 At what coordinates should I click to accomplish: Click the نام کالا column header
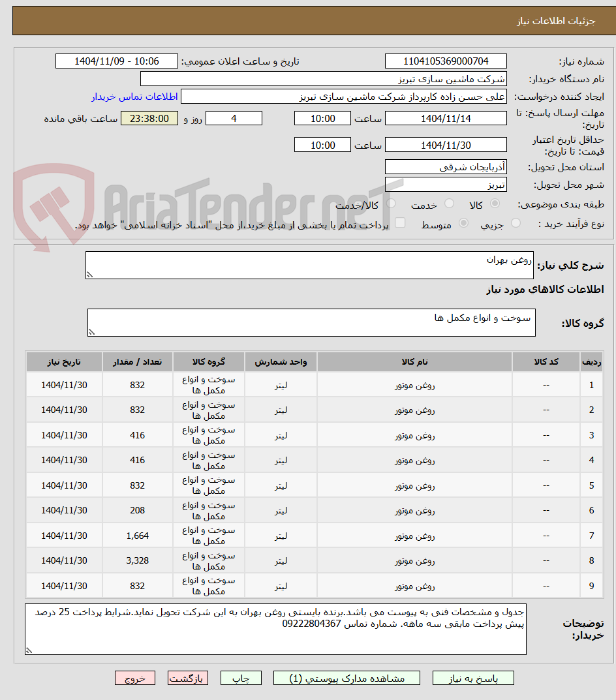coord(414,361)
